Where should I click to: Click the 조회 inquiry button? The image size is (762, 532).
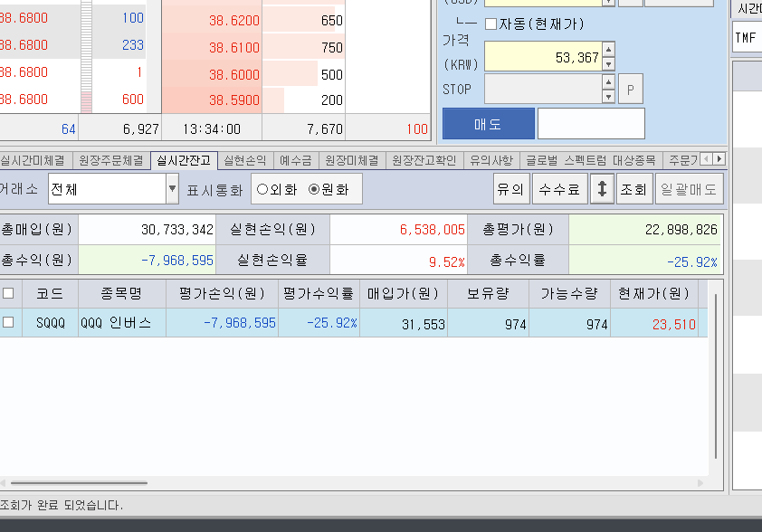point(634,188)
